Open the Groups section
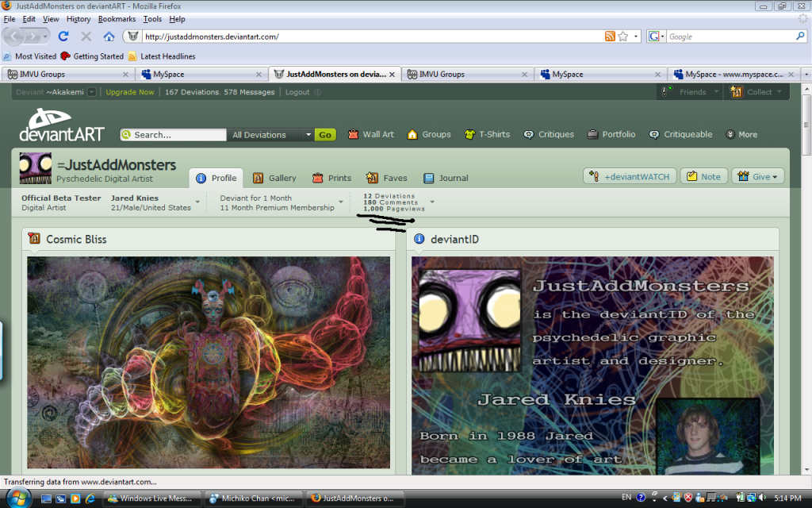 pos(429,134)
